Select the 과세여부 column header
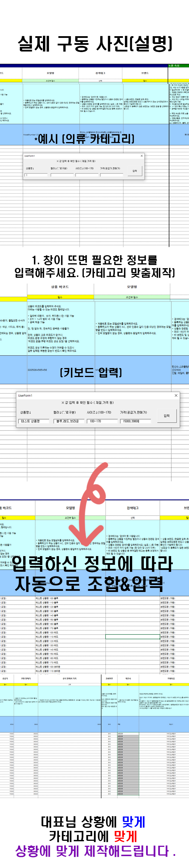The height and width of the screenshot is (868, 189). [109, 678]
